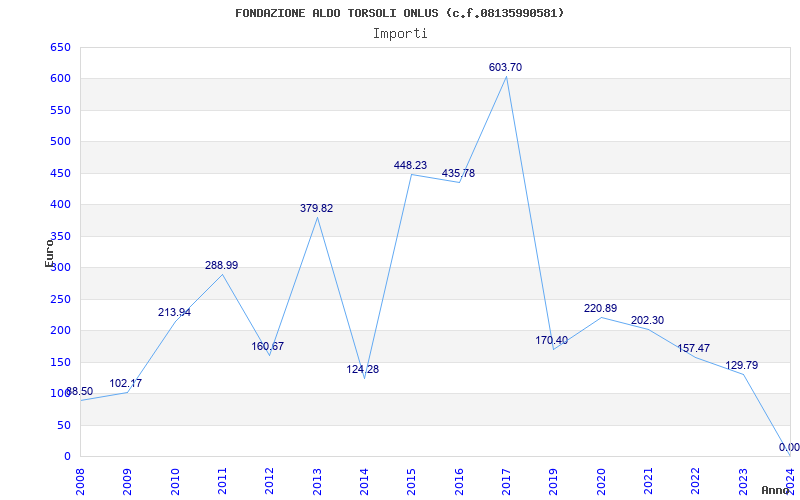Viewport: 800px width, 500px height.
Task: Click the 157.47 data label
Action: pyautogui.click(x=693, y=348)
